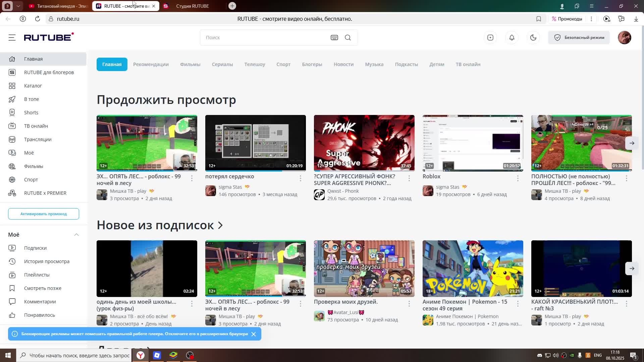Open options menu for потерял сердечко video
644x362 pixels.
301,178
